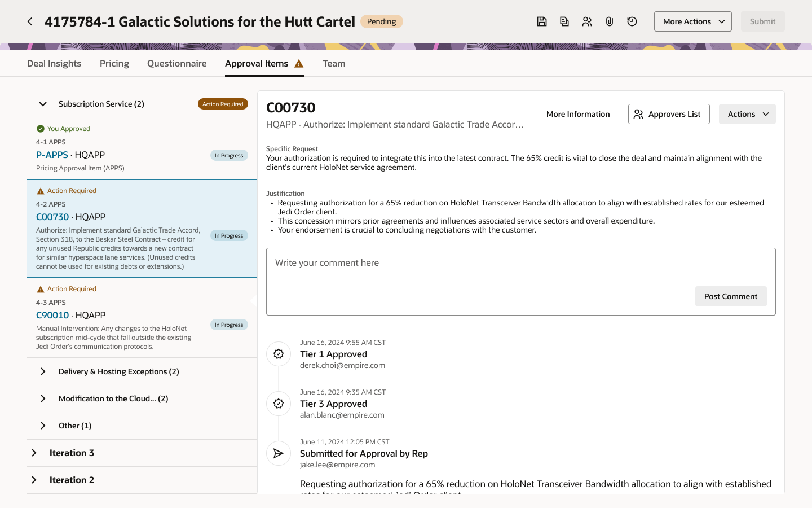Image resolution: width=812 pixels, height=508 pixels.
Task: Click green check icon beside You Approved
Action: click(x=41, y=129)
